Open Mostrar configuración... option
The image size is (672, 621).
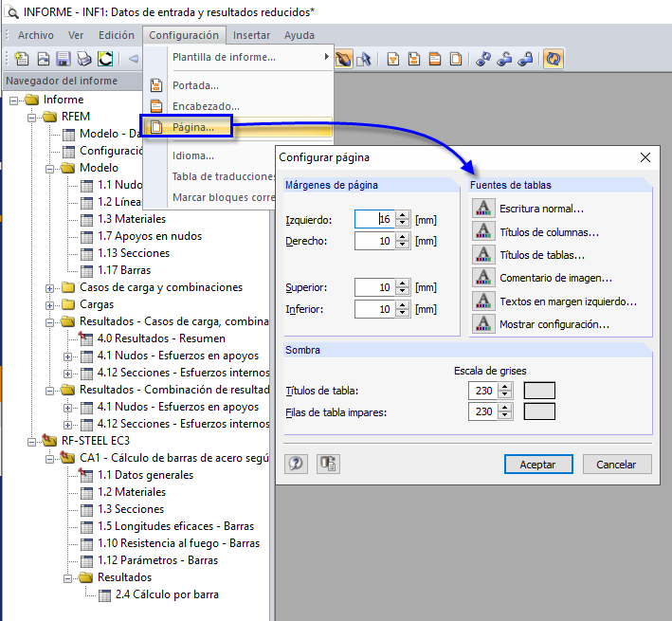pos(554,324)
